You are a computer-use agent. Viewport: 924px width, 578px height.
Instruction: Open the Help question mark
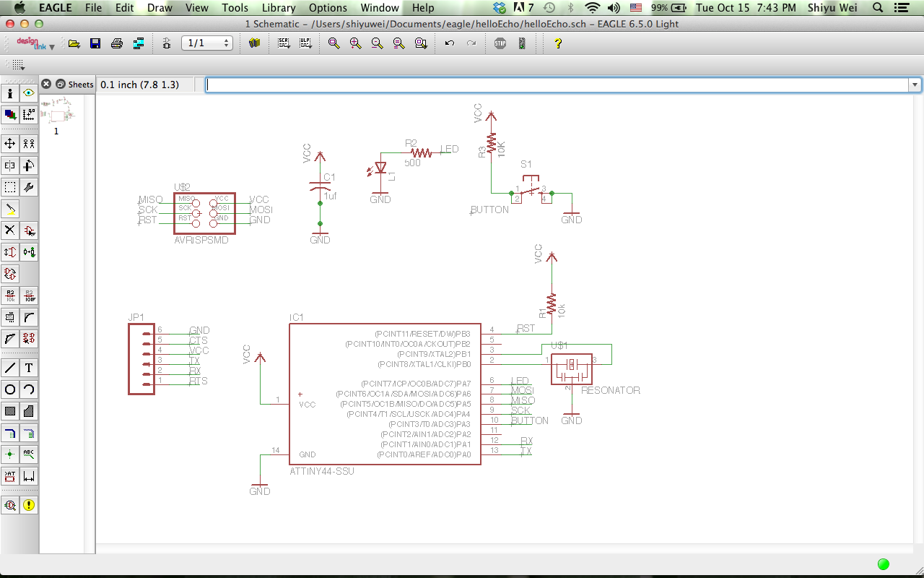pos(557,43)
